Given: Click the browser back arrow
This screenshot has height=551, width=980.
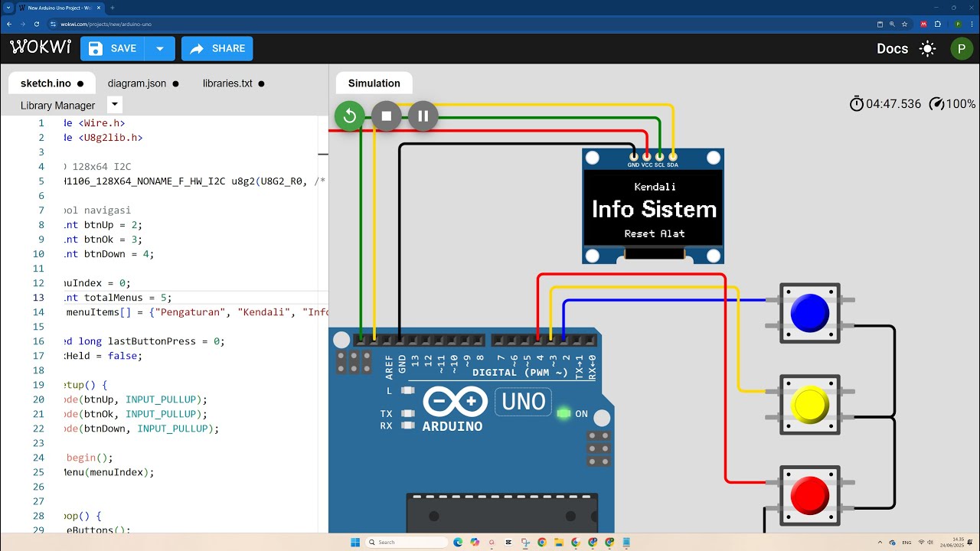Looking at the screenshot, I should [9, 24].
